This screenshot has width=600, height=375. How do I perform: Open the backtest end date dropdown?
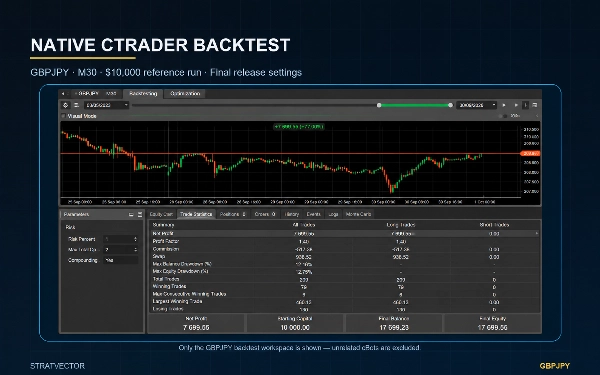point(476,105)
